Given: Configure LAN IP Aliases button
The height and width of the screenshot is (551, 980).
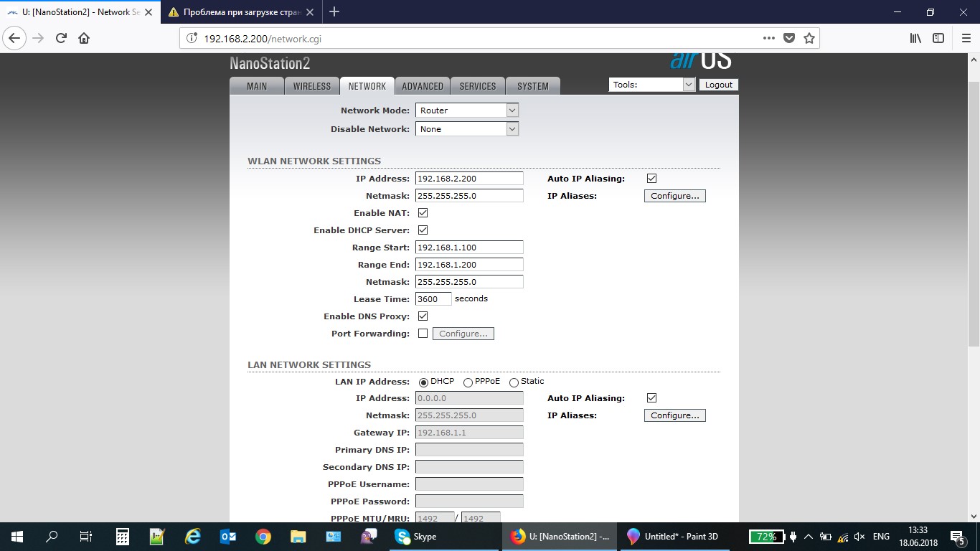Looking at the screenshot, I should point(675,415).
